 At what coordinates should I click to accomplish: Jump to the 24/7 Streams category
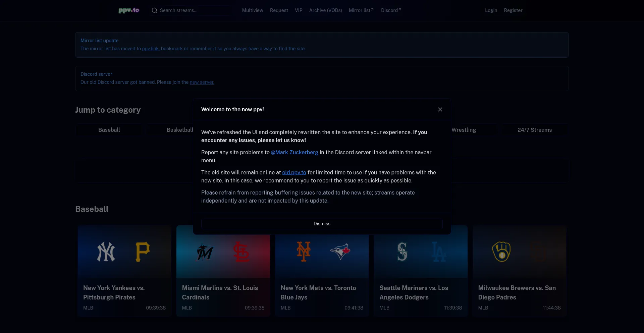(535, 130)
